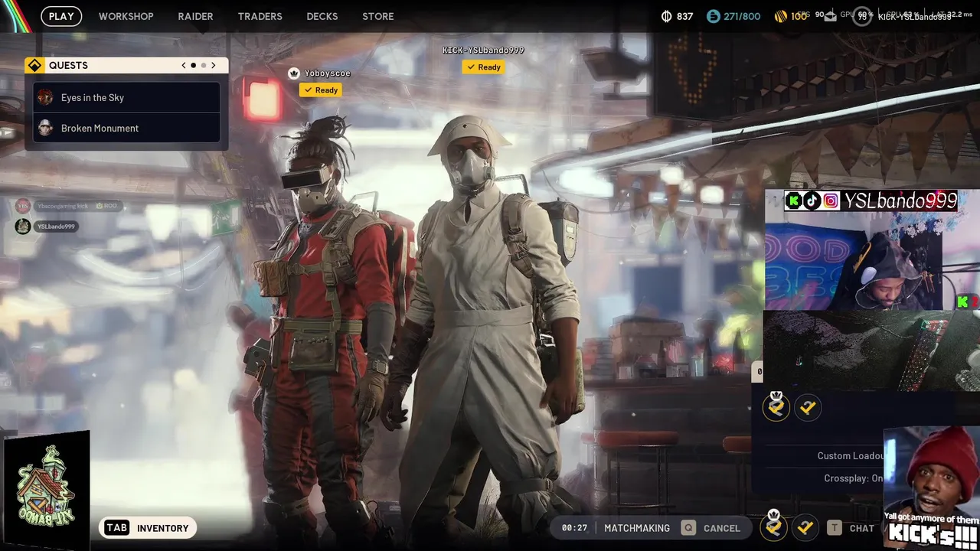Open the STORE tab
980x551 pixels.
tap(378, 16)
